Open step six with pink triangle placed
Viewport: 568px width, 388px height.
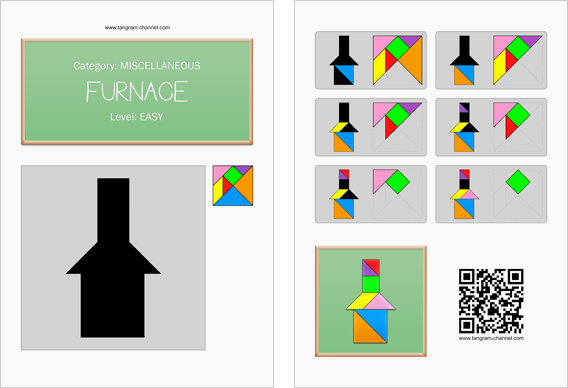tap(491, 194)
